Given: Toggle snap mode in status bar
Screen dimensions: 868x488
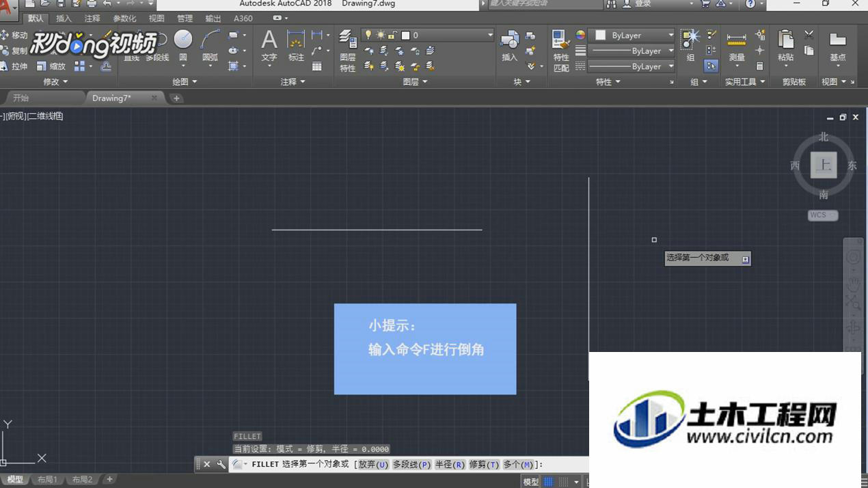Looking at the screenshot, I should coord(563,482).
